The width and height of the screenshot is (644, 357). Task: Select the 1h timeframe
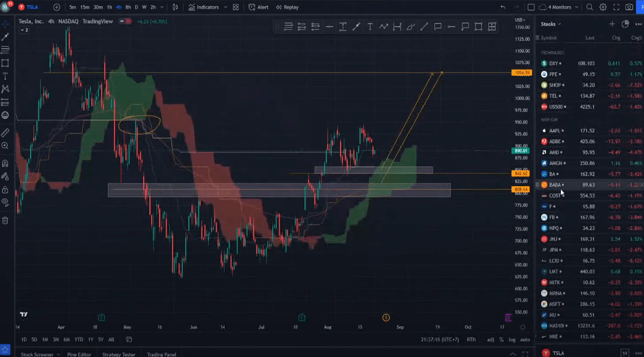point(109,7)
